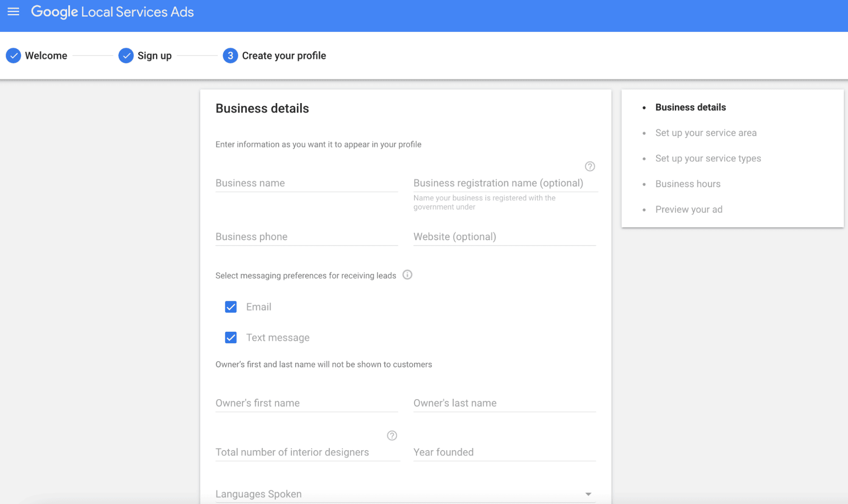The height and width of the screenshot is (504, 848).
Task: Uncheck the Text message option
Action: [230, 337]
